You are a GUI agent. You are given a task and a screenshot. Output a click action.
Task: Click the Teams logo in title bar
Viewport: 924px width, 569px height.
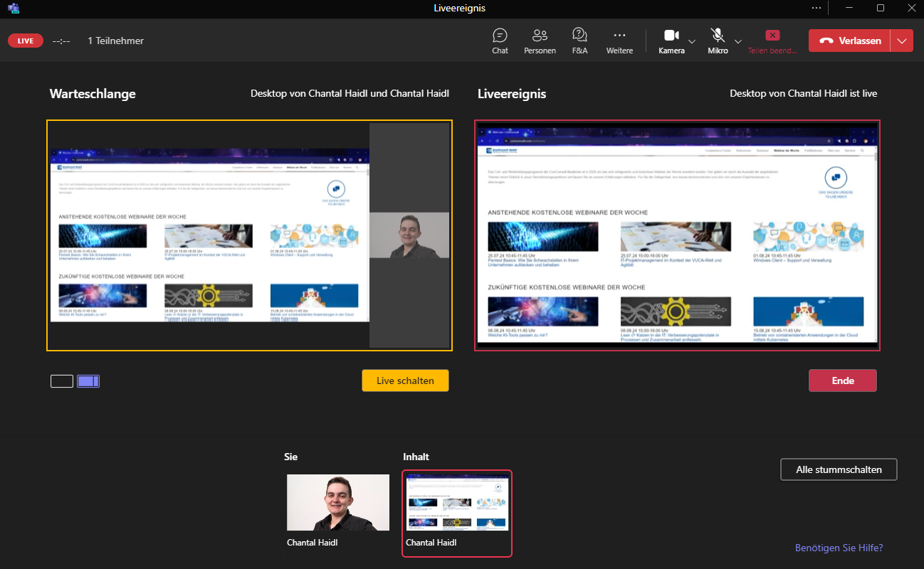point(13,9)
